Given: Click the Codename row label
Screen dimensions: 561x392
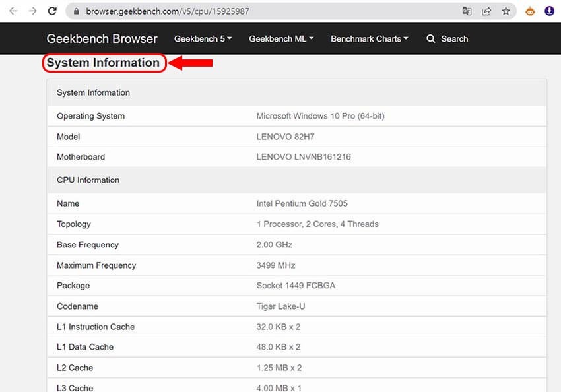Looking at the screenshot, I should coord(78,306).
